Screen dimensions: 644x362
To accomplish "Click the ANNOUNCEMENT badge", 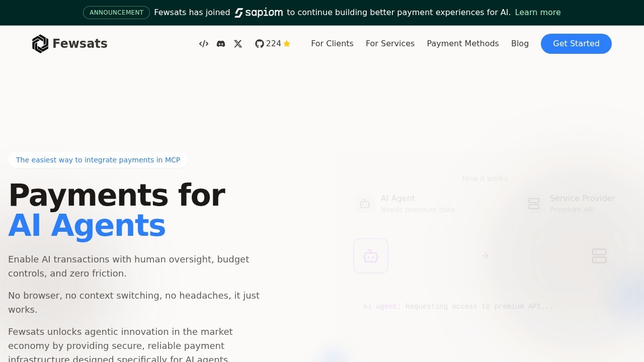I will pos(116,13).
